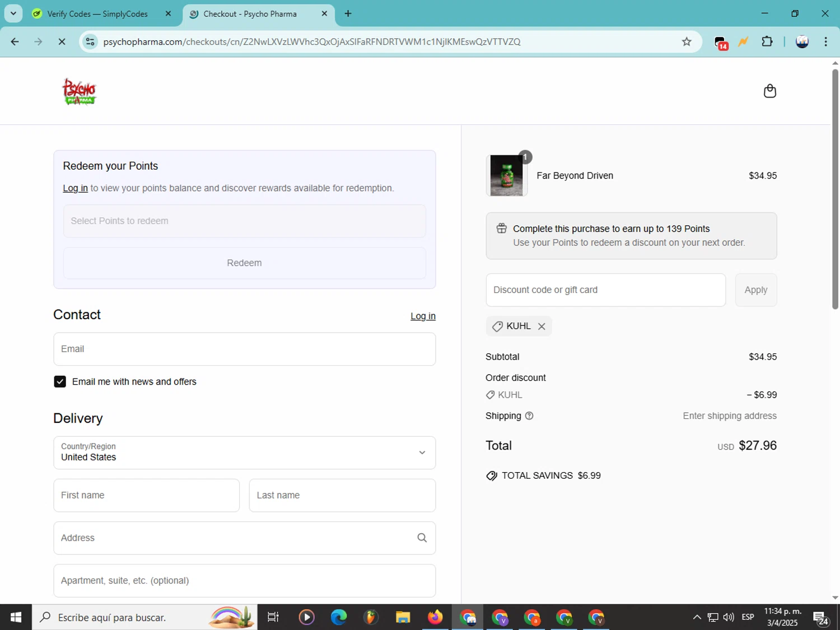Image resolution: width=840 pixels, height=630 pixels.
Task: Select the Checkout - Psycho Pharma tab
Action: (x=250, y=14)
